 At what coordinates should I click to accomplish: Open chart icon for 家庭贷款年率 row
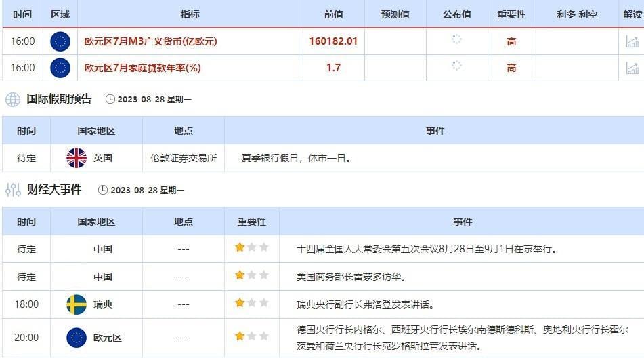pyautogui.click(x=632, y=68)
